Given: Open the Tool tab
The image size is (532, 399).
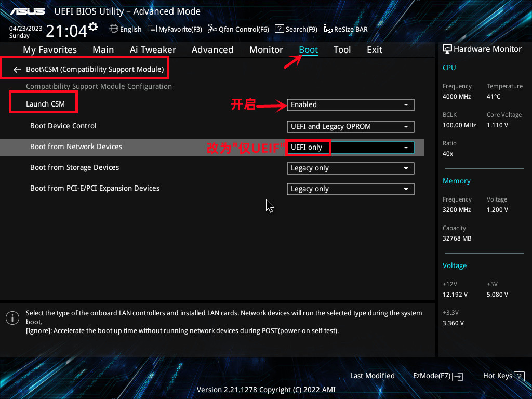Looking at the screenshot, I should 342,50.
